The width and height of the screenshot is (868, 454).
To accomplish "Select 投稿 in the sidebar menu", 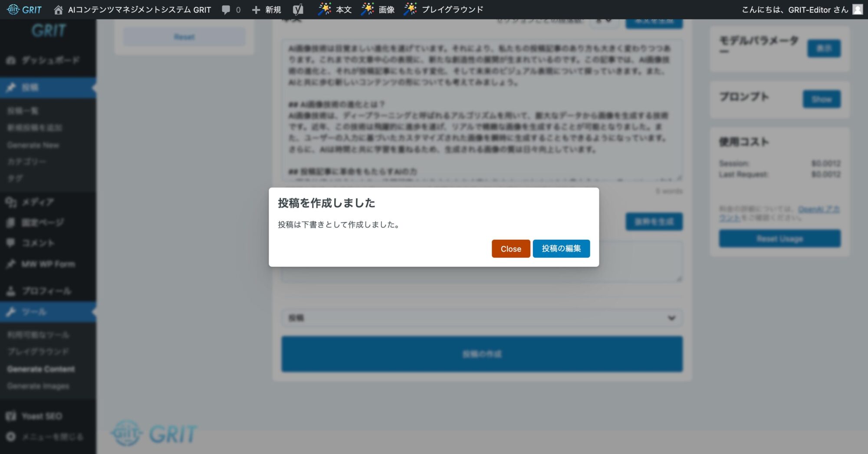I will pyautogui.click(x=30, y=88).
